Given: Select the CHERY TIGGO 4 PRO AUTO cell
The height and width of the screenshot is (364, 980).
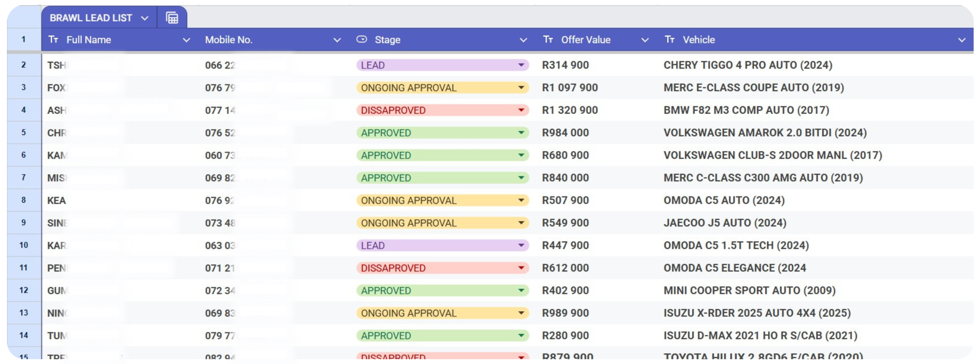Looking at the screenshot, I should [x=748, y=65].
